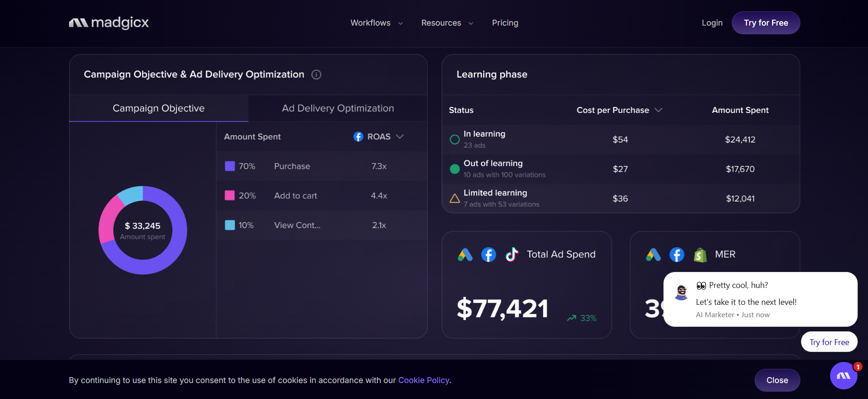
Task: Click the $12,041 amount spent value
Action: click(x=740, y=199)
